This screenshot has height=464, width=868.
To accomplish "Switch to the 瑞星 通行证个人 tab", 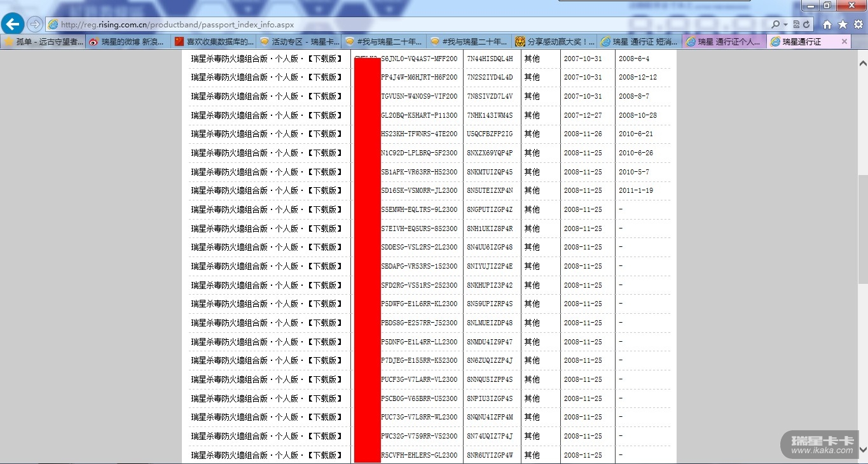I will 725,41.
